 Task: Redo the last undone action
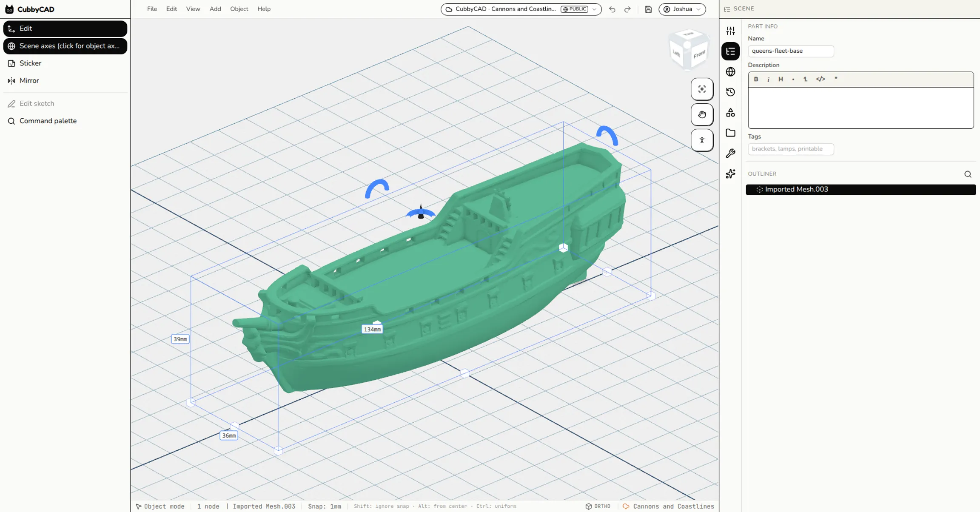point(627,9)
